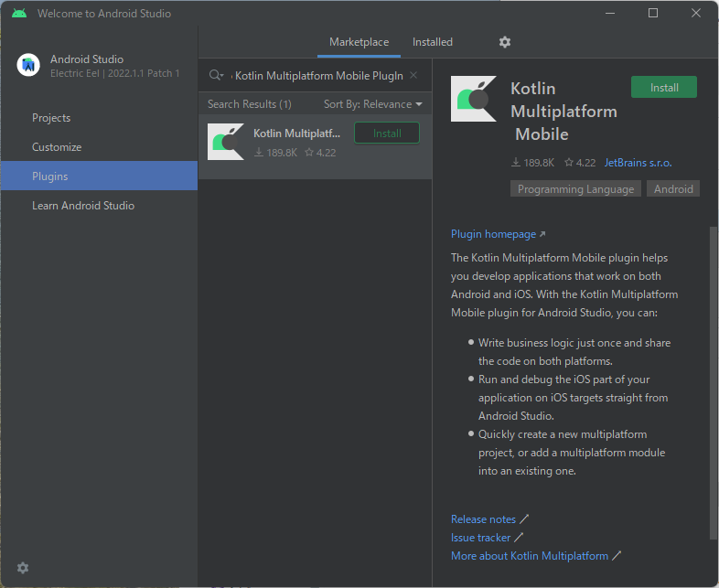Switch to the Marketplace tab

pyautogui.click(x=359, y=42)
